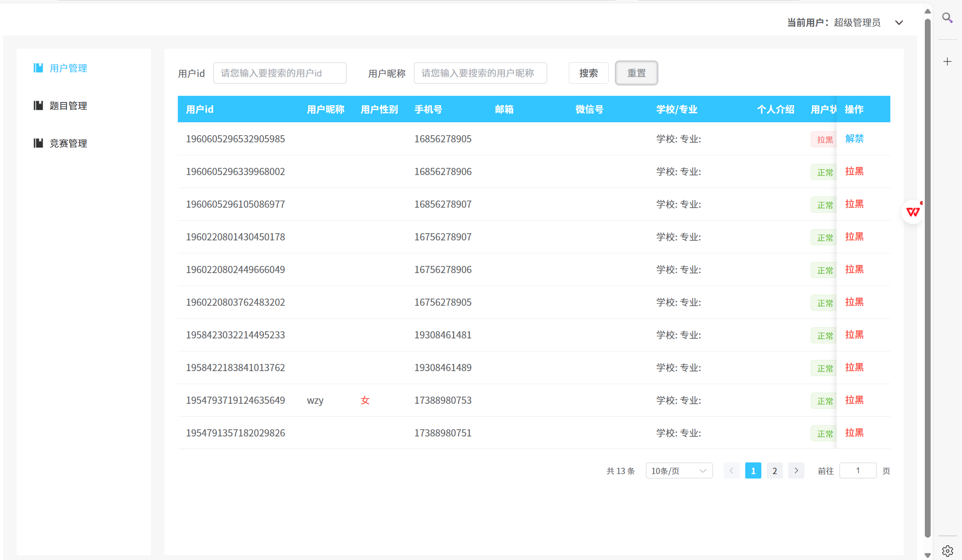The width and height of the screenshot is (962, 560).
Task: Open 题目管理 menu item
Action: pyautogui.click(x=68, y=106)
